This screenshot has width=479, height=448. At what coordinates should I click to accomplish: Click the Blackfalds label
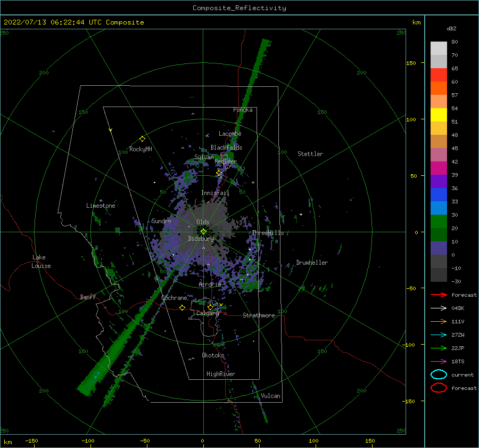[226, 148]
